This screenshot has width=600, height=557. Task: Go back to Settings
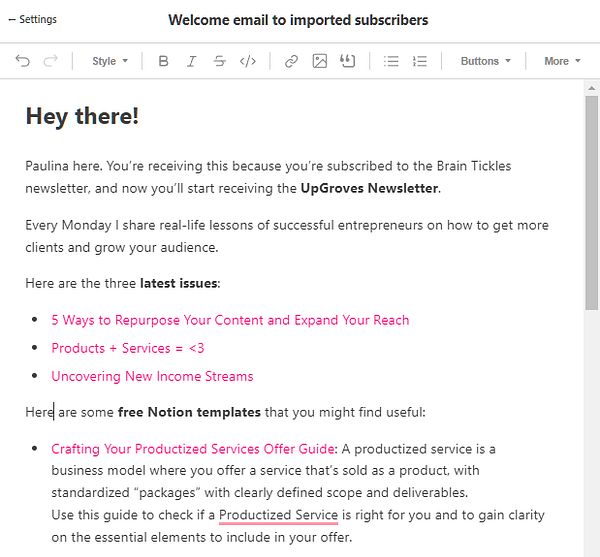pyautogui.click(x=33, y=19)
